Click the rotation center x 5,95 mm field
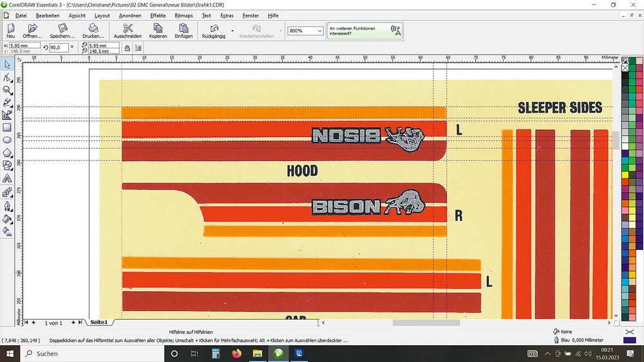This screenshot has width=644, height=362. (x=104, y=46)
